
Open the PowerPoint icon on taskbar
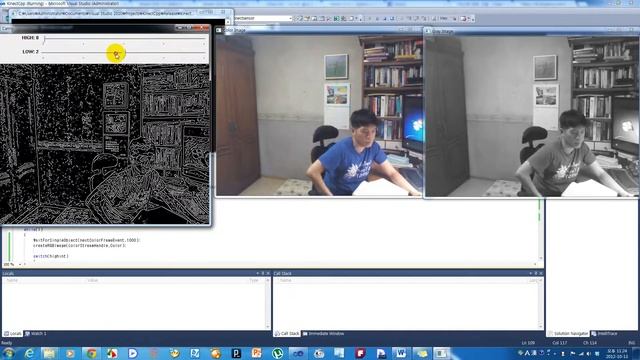click(x=257, y=353)
